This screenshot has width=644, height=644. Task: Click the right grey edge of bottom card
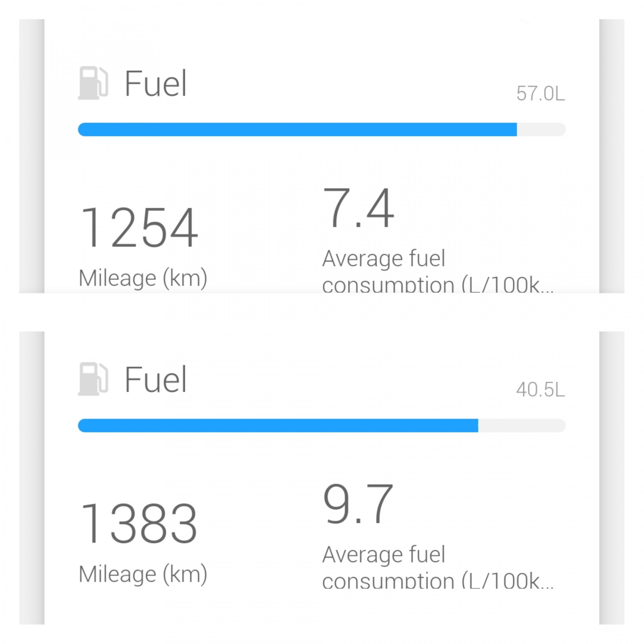(x=612, y=478)
